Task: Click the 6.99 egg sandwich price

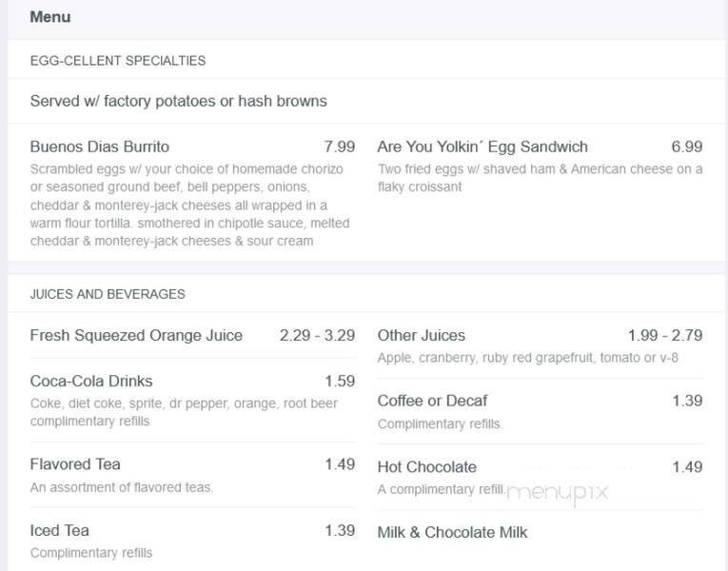Action: point(686,147)
